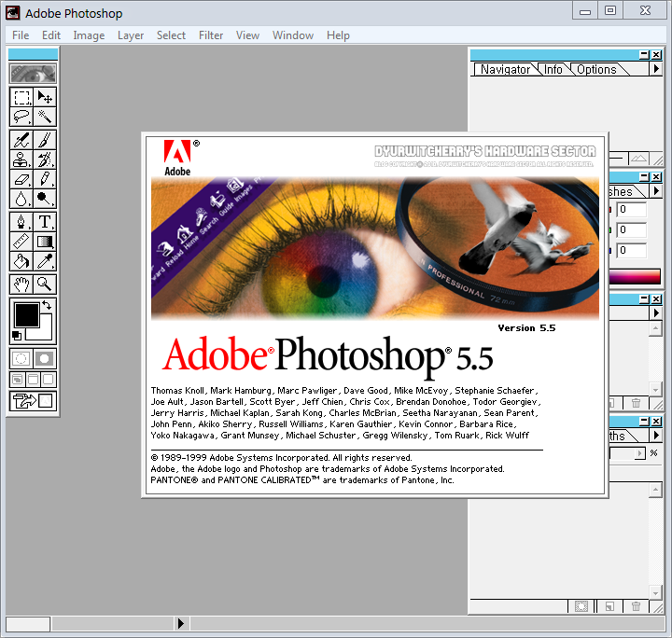Click add layer mask icon in Layers palette
Screen dimensions: 672x638
581,606
